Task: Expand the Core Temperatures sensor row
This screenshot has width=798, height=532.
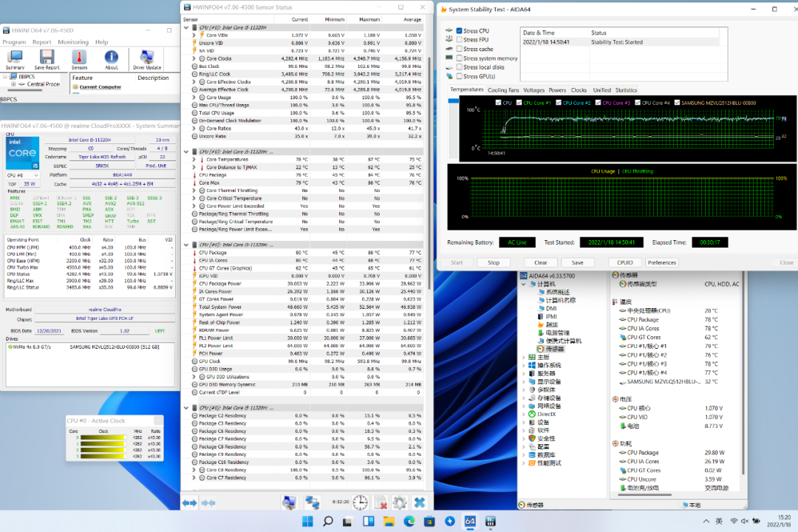Action: pyautogui.click(x=194, y=160)
